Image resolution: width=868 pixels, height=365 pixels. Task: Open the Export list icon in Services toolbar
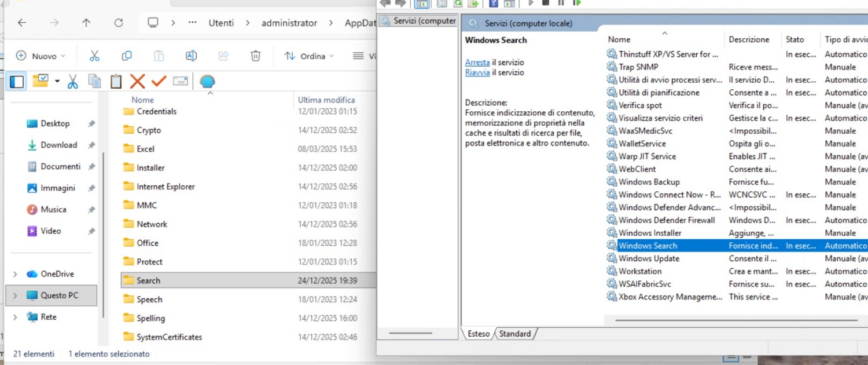coord(473,4)
